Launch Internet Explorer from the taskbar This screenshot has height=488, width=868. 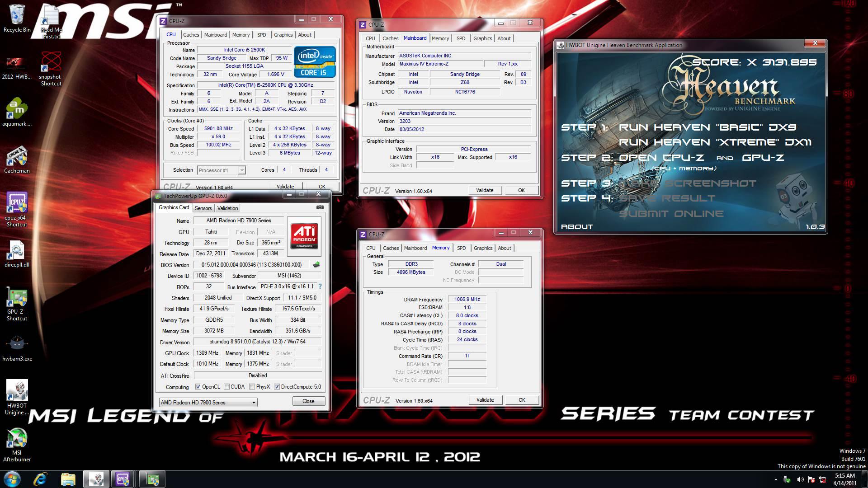tap(40, 479)
